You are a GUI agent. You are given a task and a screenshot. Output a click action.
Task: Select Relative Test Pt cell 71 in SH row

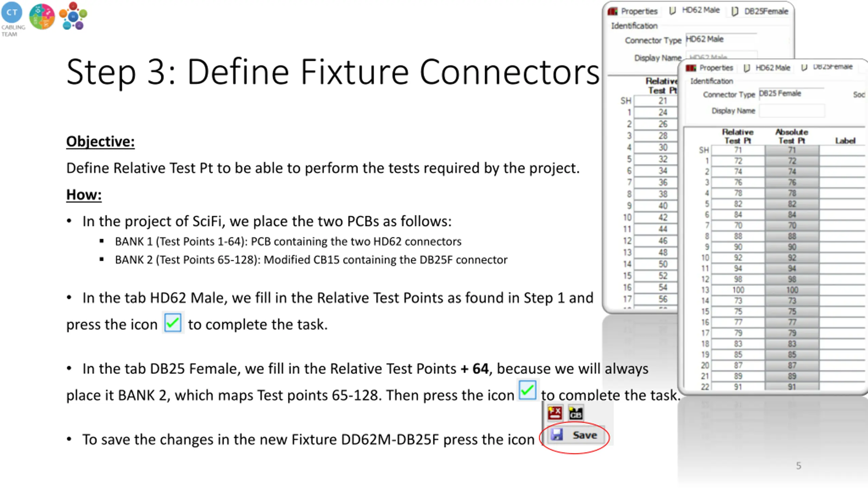[x=738, y=150]
